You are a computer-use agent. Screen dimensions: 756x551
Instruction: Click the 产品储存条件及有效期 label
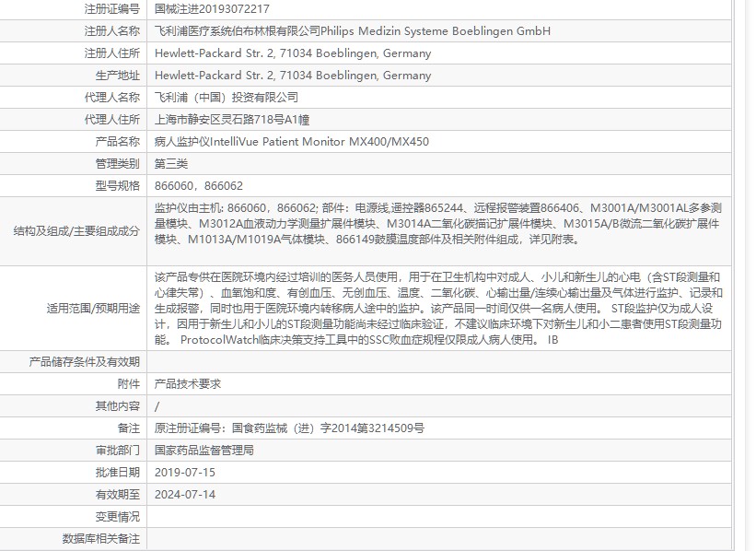(85, 362)
